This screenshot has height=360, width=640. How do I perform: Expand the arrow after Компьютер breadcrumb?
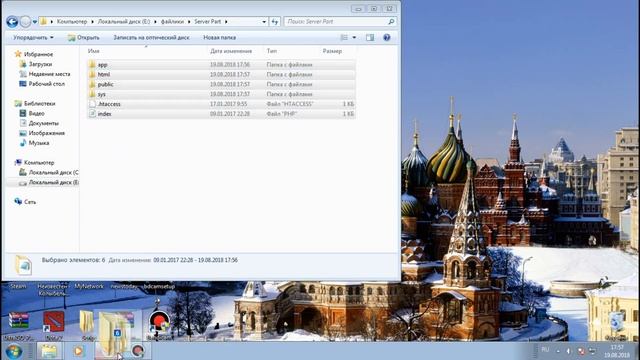click(x=92, y=22)
